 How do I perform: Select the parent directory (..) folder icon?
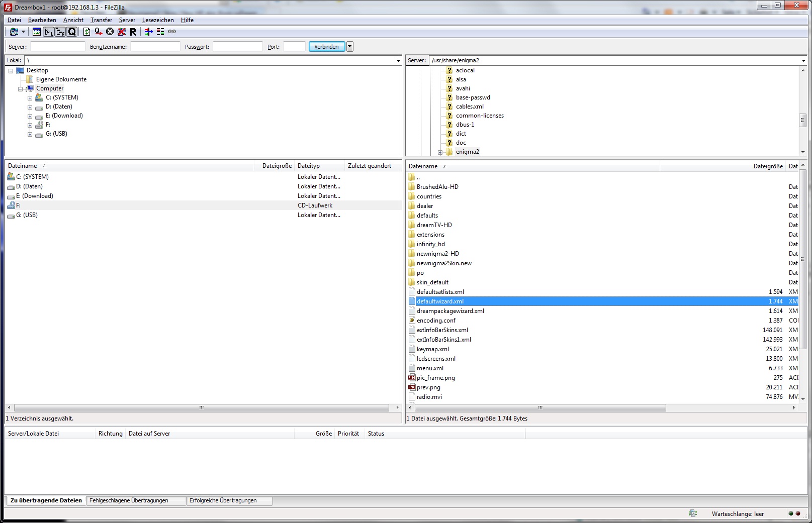pos(412,177)
